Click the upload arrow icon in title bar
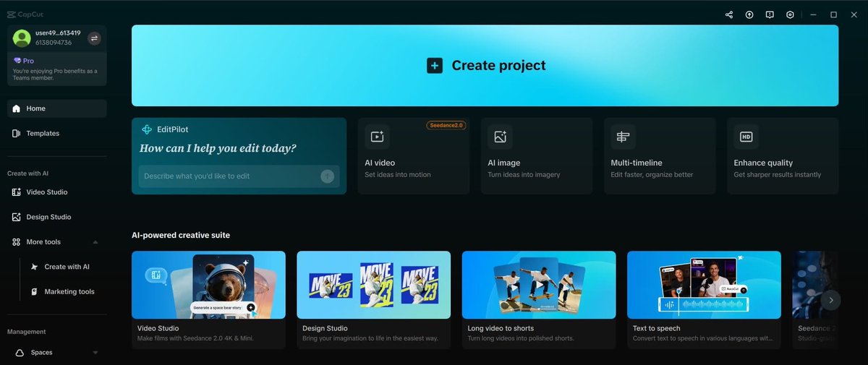 coord(749,14)
